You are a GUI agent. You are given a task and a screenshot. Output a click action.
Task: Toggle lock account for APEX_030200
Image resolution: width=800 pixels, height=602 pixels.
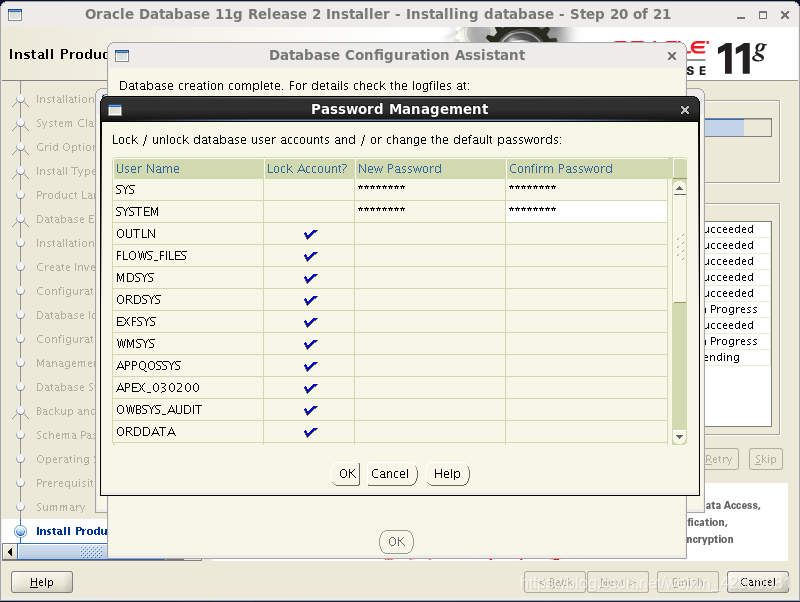310,388
